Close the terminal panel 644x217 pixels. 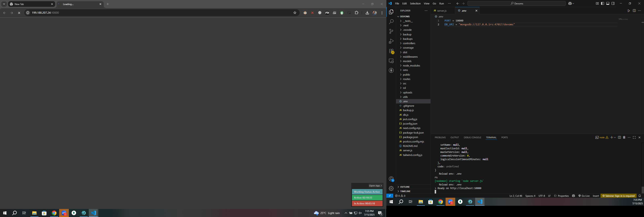(x=640, y=138)
